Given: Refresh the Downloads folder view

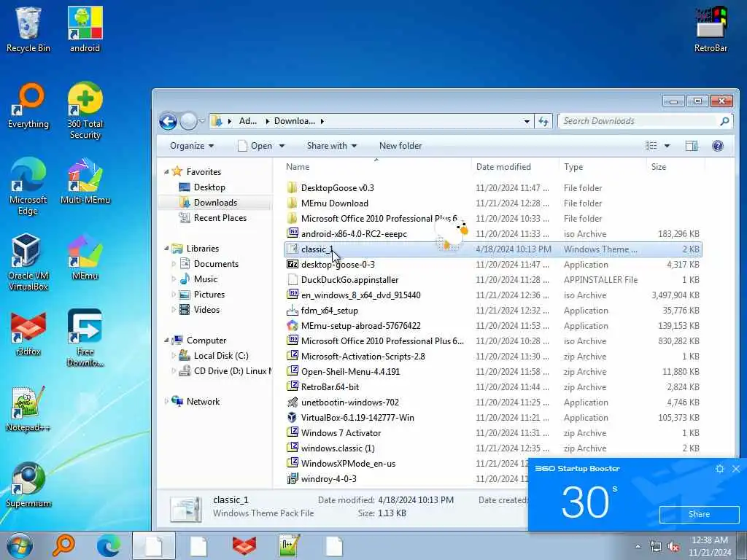Looking at the screenshot, I should (543, 122).
